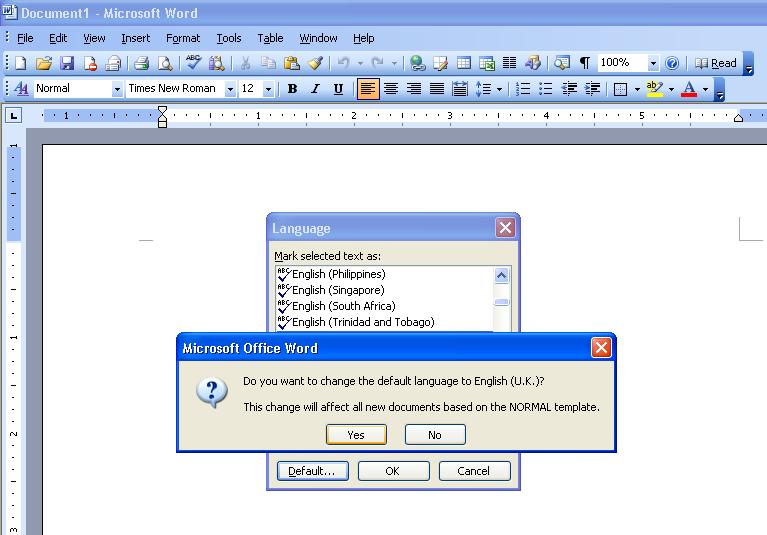Expand the Style dropdown showing Normal
This screenshot has width=767, height=535.
coord(117,89)
